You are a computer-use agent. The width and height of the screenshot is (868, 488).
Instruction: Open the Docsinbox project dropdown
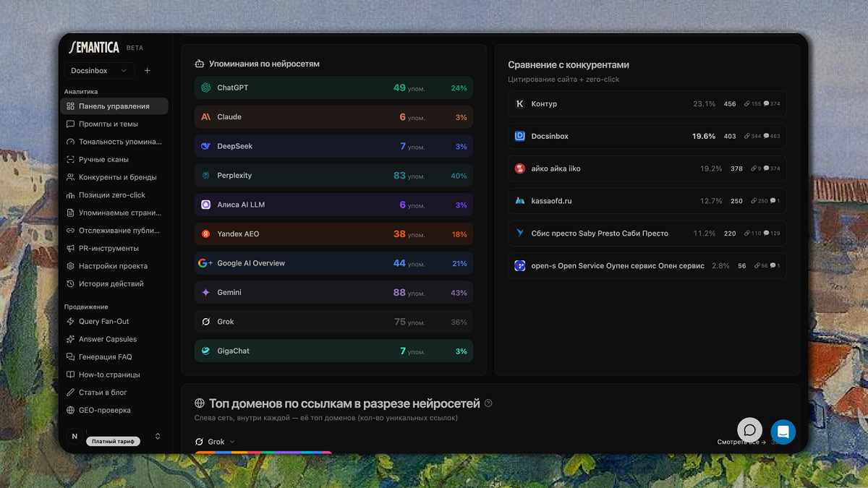pyautogui.click(x=99, y=71)
